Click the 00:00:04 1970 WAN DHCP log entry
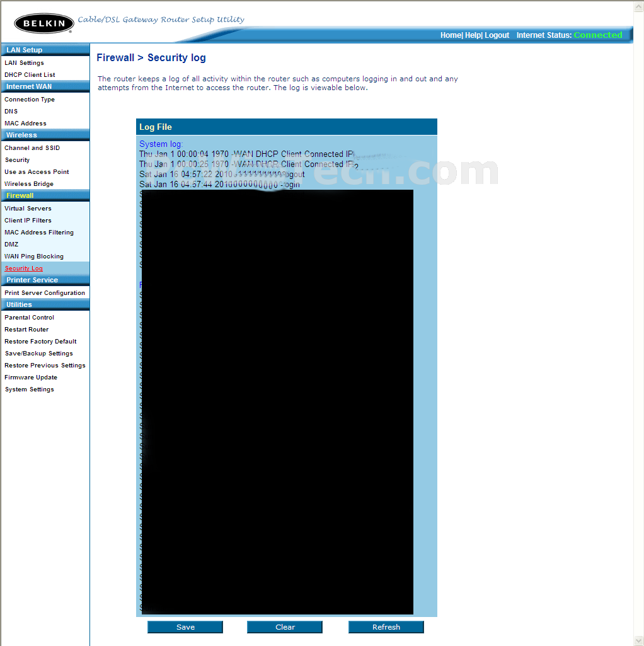This screenshot has width=644, height=646. click(x=247, y=154)
